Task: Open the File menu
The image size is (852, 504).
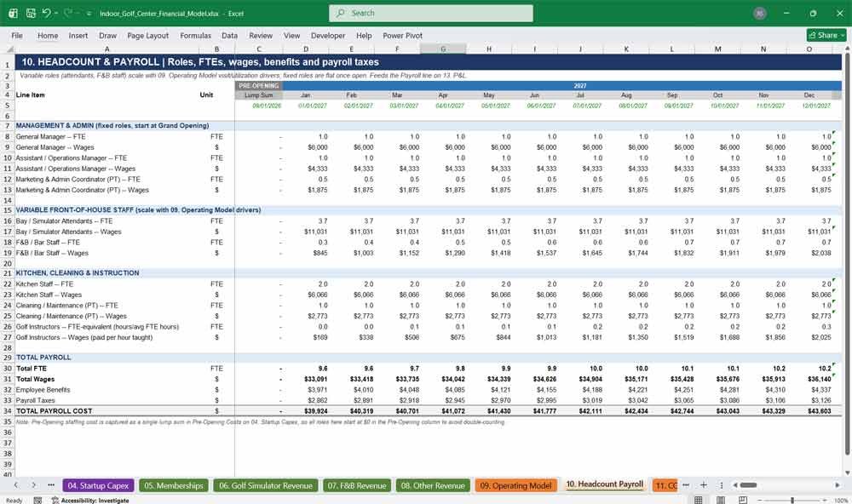Action: pyautogui.click(x=17, y=35)
